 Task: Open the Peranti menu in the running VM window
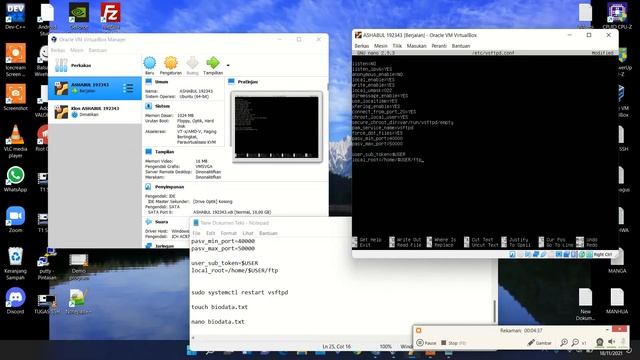(x=439, y=46)
